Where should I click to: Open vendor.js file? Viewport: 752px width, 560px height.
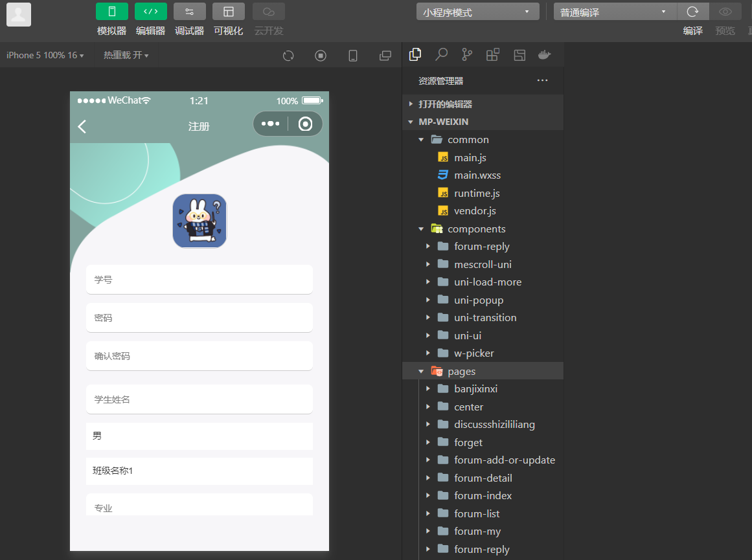click(483, 211)
